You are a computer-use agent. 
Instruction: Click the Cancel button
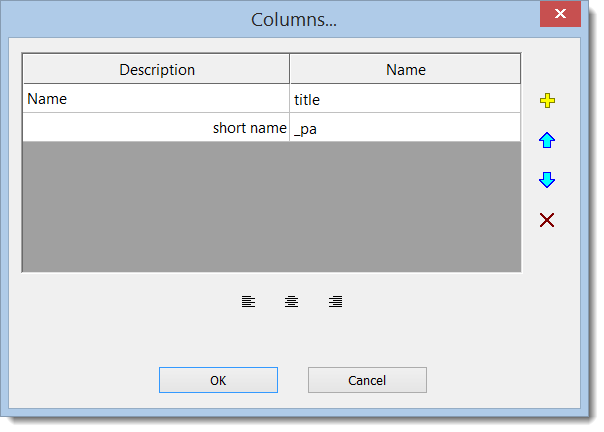click(367, 380)
